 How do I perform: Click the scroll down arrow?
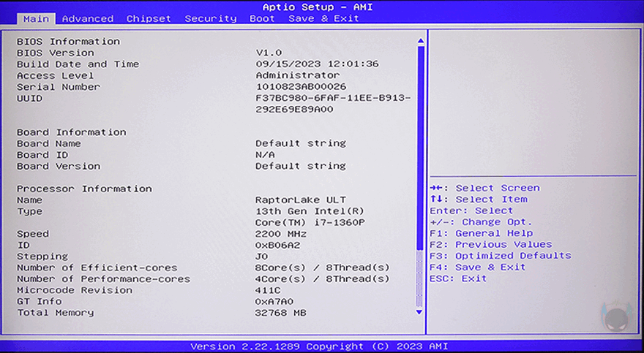pos(420,312)
